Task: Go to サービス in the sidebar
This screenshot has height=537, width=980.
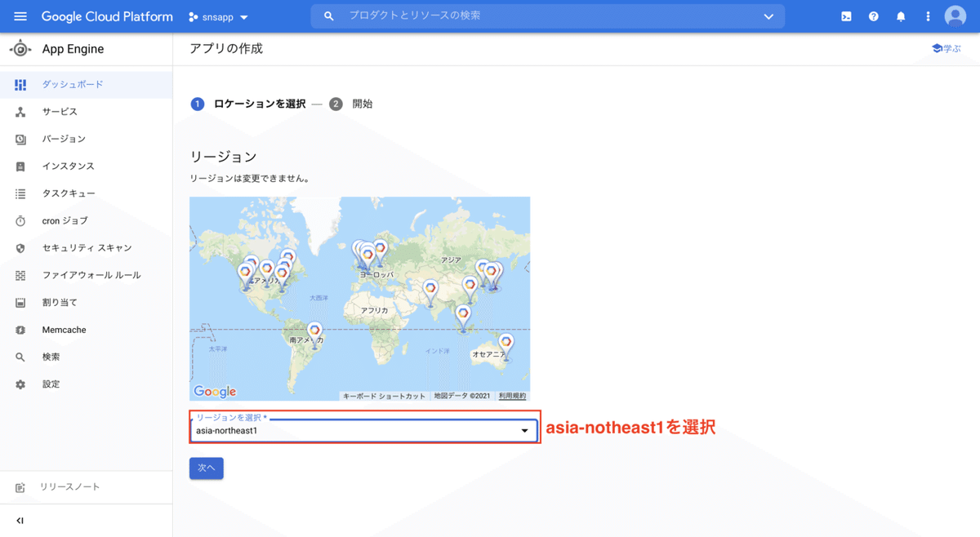Action: click(x=86, y=112)
